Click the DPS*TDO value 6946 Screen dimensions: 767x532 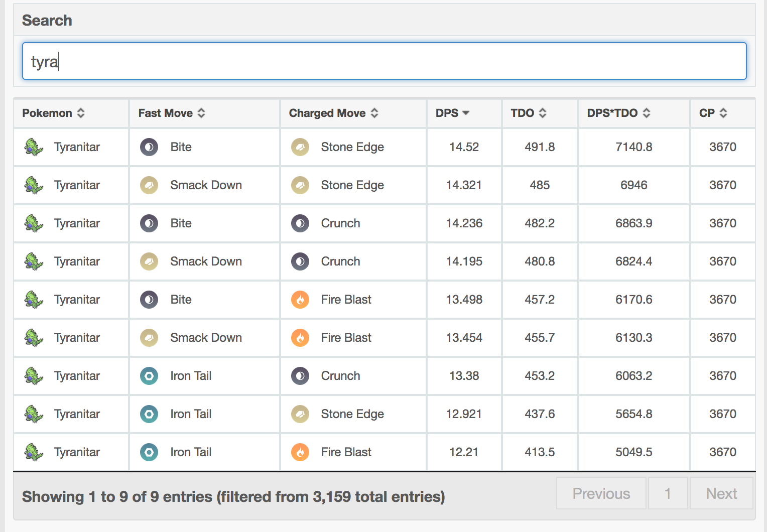pos(634,185)
